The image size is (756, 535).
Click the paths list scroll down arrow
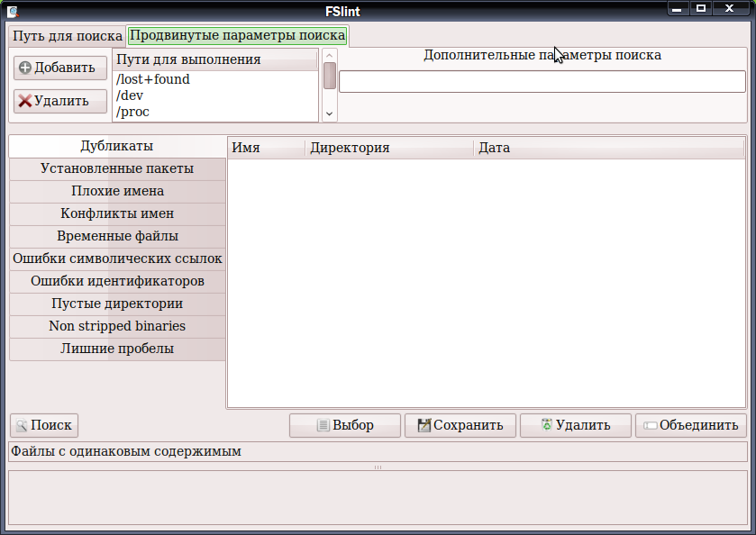point(329,113)
